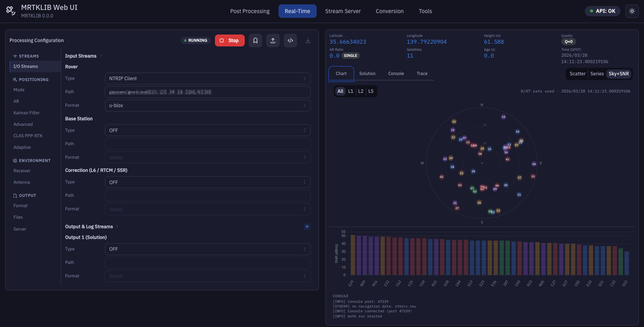This screenshot has width=644, height=327.
Task: Open Mode settings in the sidebar
Action: tap(35, 90)
